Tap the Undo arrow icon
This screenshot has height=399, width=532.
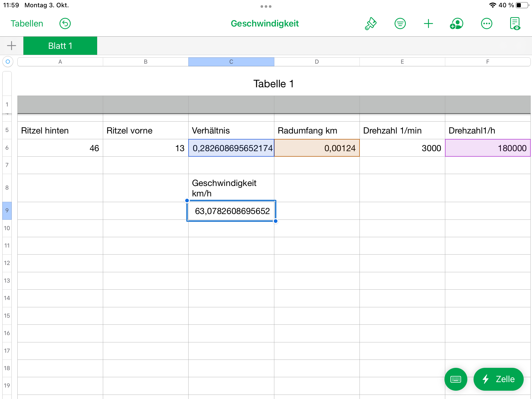coord(65,24)
